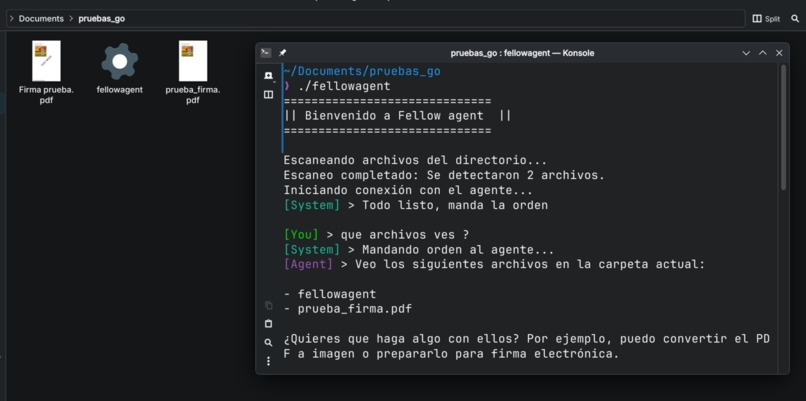Viewport: 806px width, 401px height.
Task: Select the prueba_firma.pdf file thumbnail
Action: point(193,61)
